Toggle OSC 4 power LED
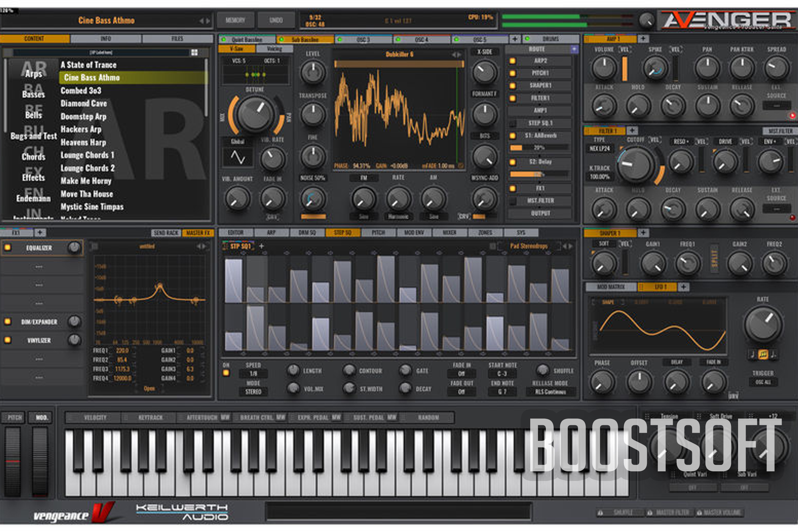The image size is (798, 532). click(398, 39)
